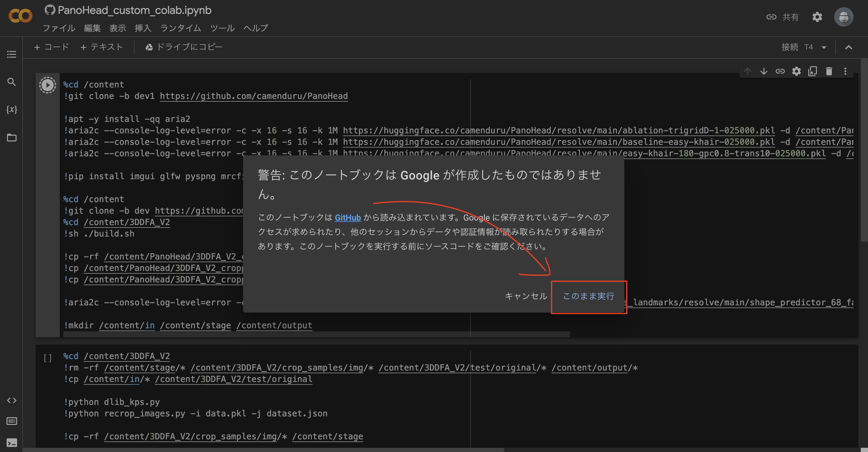Click キャンセル in warning dialog
Viewport: 868px width, 452px height.
526,296
